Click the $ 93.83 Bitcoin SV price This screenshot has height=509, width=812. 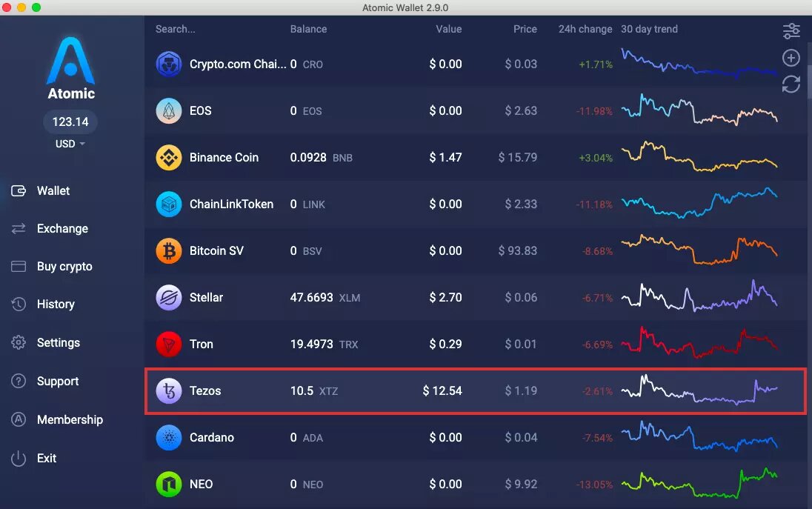(x=517, y=250)
